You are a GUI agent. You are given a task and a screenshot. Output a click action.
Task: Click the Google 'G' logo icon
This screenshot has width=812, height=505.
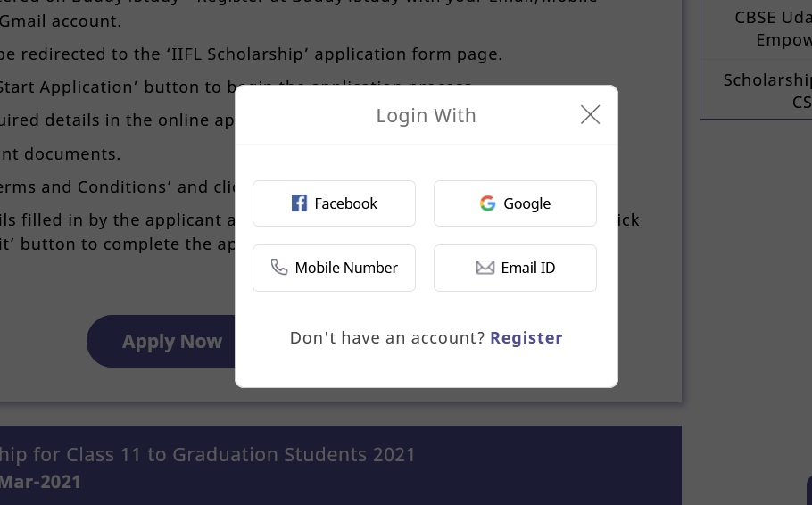point(487,203)
